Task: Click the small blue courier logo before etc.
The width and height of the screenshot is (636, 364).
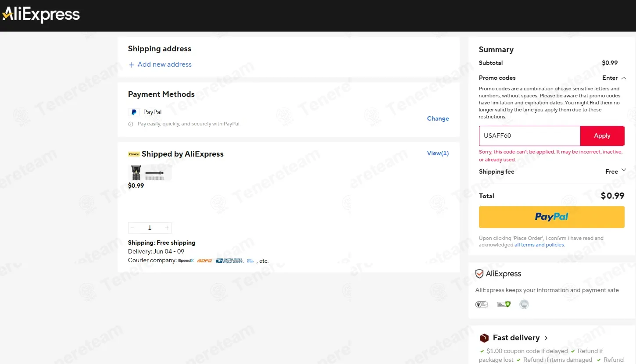Action: tap(250, 261)
